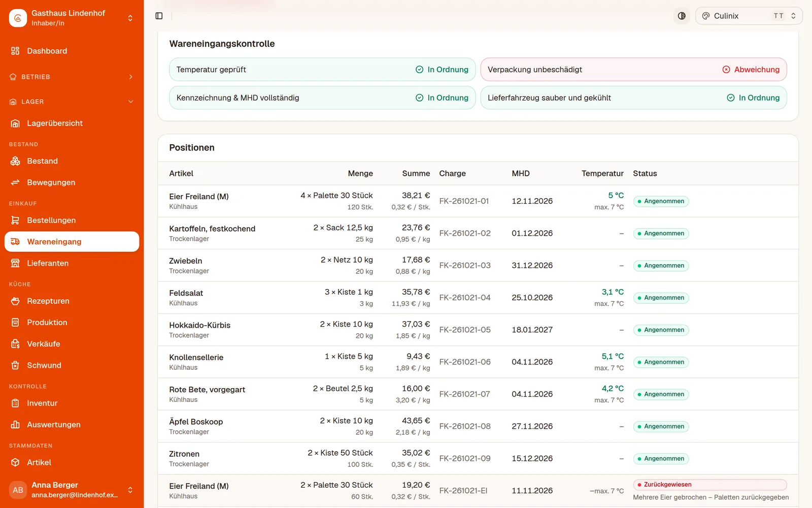Toggle 'Kennzeichnung & MHD vollständig' status
Screen dimensions: 812x508
[322, 98]
